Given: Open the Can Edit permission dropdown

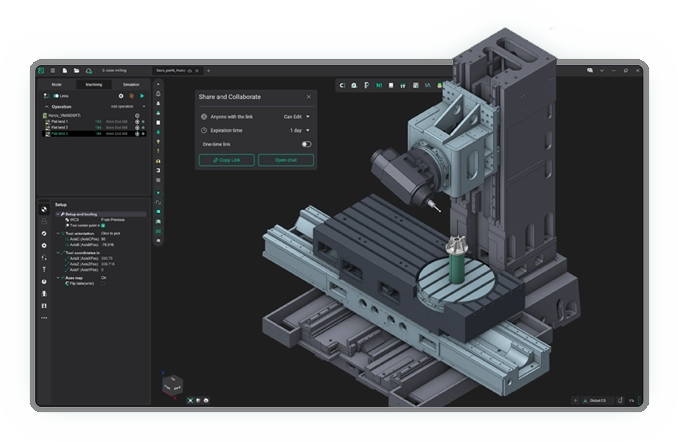Looking at the screenshot, I should (296, 116).
